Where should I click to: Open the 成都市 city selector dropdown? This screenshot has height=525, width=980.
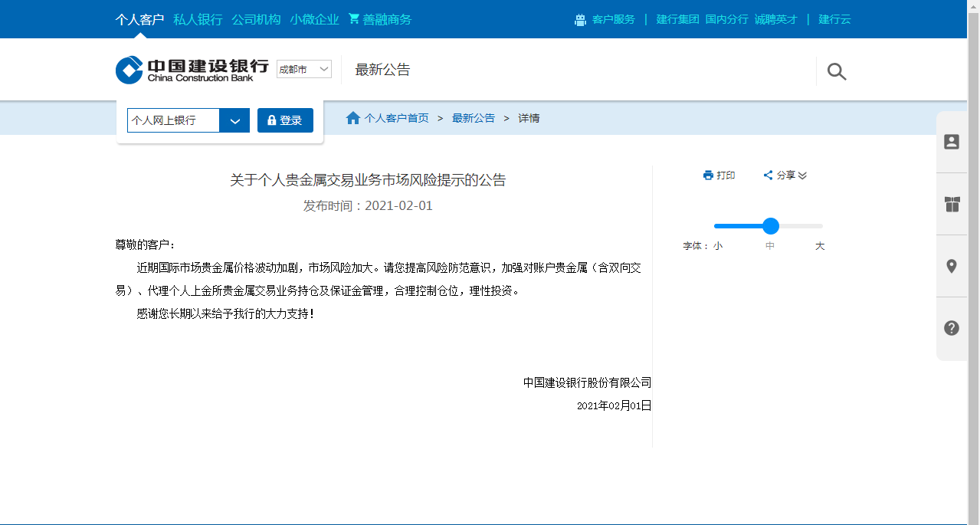coord(303,69)
